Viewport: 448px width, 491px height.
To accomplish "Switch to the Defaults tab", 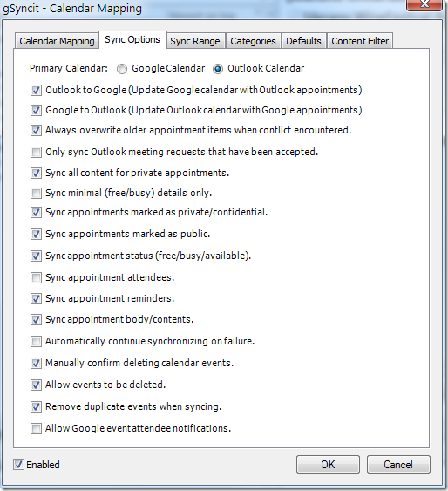I will [303, 41].
